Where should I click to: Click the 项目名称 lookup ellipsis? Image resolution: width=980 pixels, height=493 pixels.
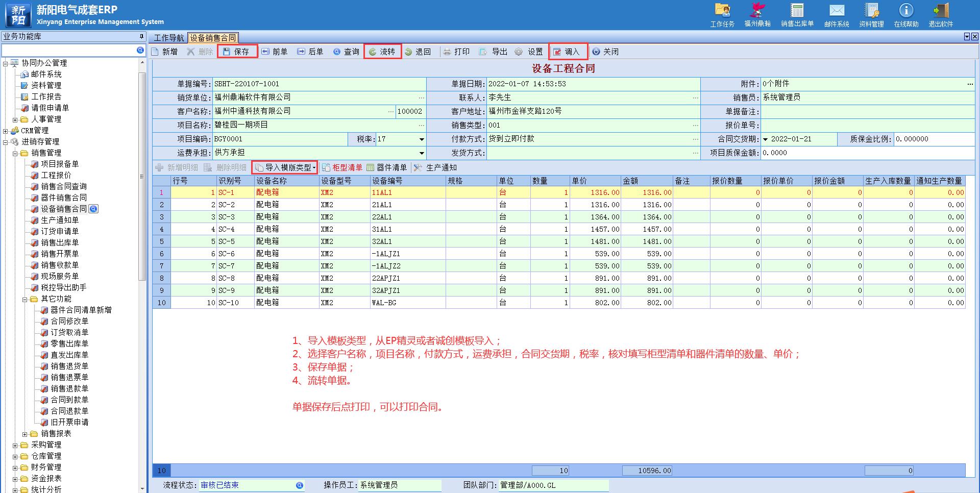(x=422, y=125)
